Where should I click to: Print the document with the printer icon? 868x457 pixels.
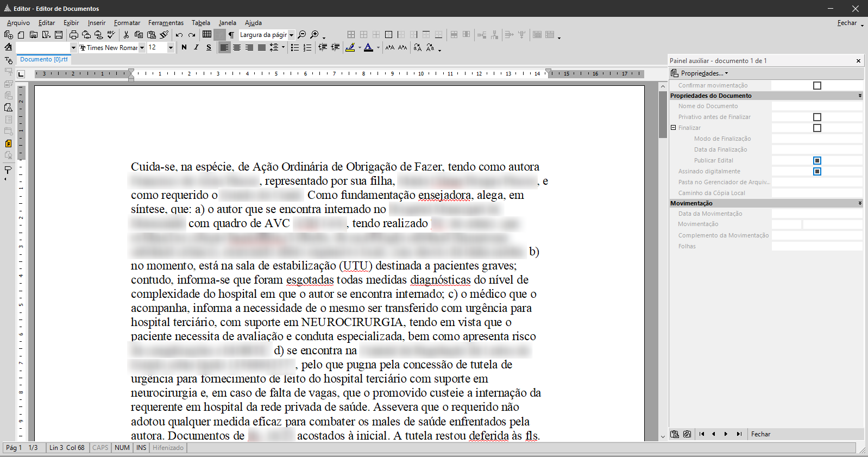pyautogui.click(x=74, y=35)
